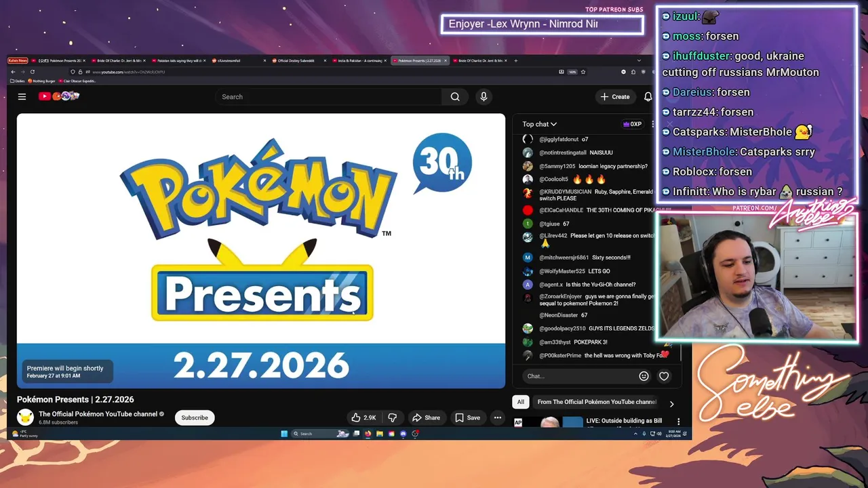Open the Dailies bookmarks folder
Image resolution: width=868 pixels, height=488 pixels.
[x=18, y=81]
